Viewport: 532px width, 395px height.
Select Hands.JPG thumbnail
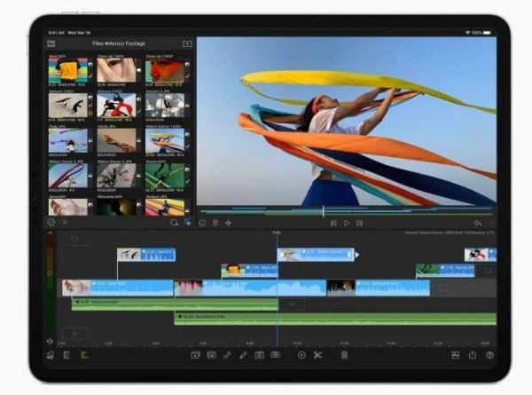[x=116, y=140]
